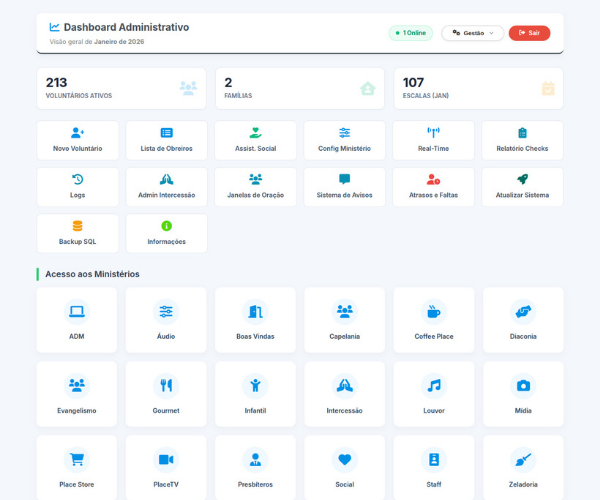Screen dimensions: 600x500
Task: Select the Coffee Place ministry tile
Action: tap(434, 320)
